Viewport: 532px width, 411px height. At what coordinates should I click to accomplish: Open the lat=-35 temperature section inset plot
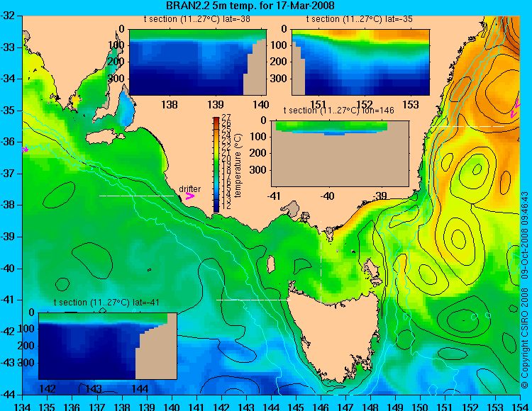(x=360, y=62)
